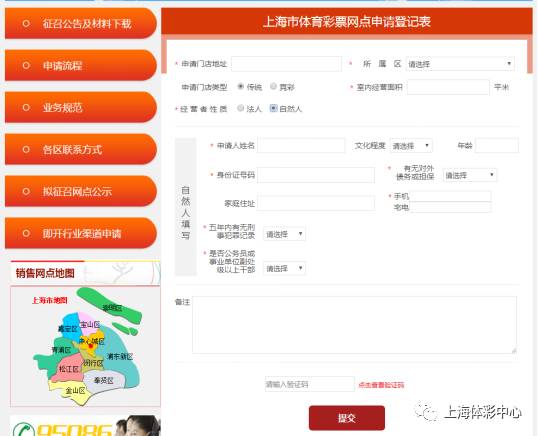This screenshot has height=436, width=538.
Task: Select 嘉定区 on the map
Action: click(68, 329)
